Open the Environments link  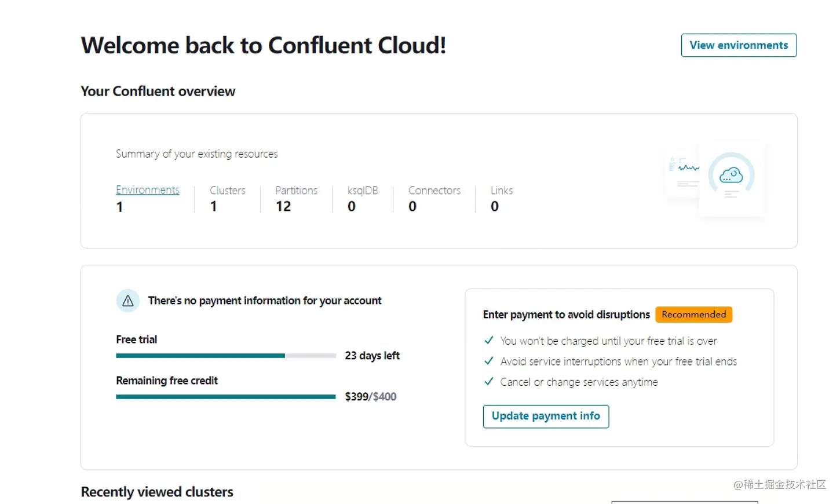click(x=148, y=190)
